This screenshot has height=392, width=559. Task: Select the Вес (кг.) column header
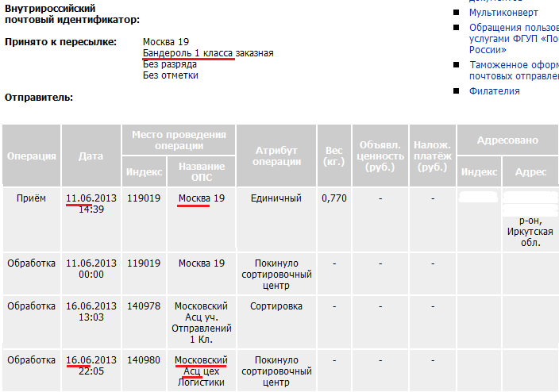pos(334,156)
